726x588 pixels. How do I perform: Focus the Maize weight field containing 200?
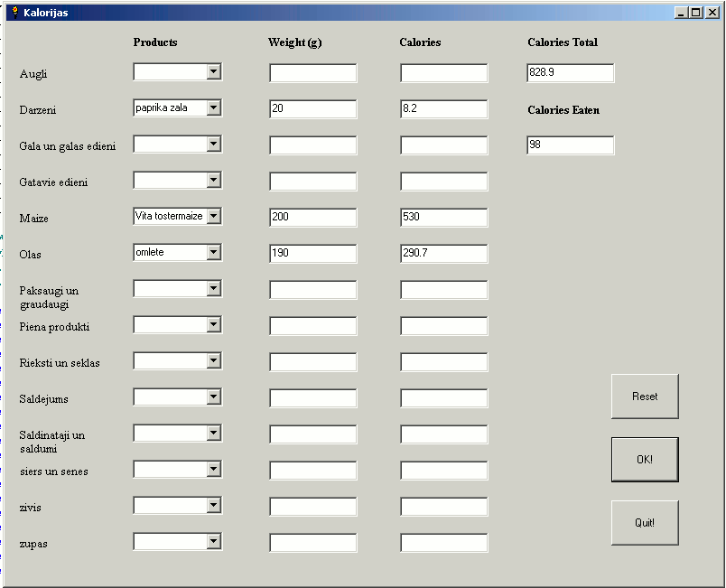point(312,218)
